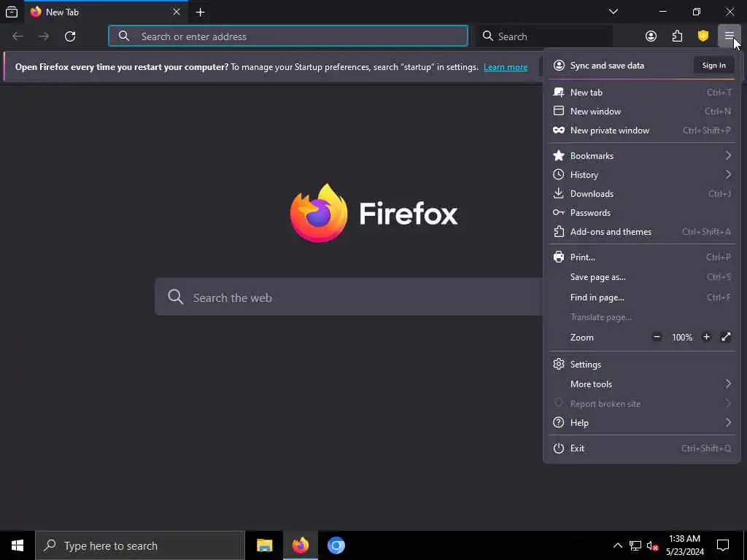The height and width of the screenshot is (560, 747).
Task: Open the list all tabs dropdown arrow
Action: [x=614, y=12]
